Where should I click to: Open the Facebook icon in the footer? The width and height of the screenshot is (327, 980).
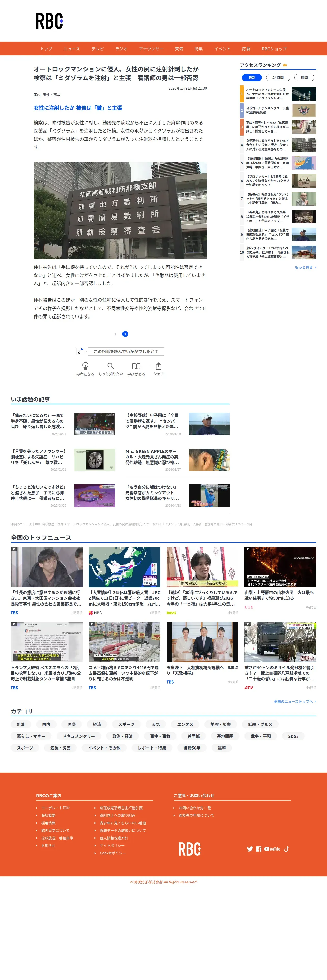pos(259,849)
